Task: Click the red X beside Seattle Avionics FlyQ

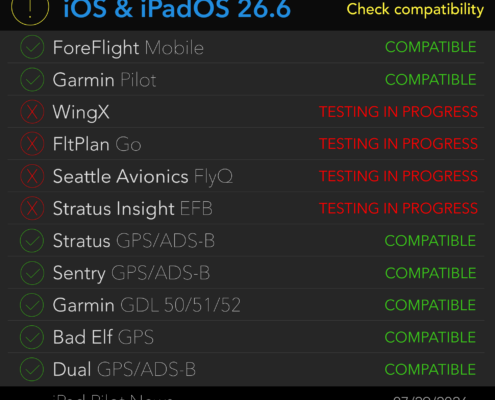Action: 32,176
